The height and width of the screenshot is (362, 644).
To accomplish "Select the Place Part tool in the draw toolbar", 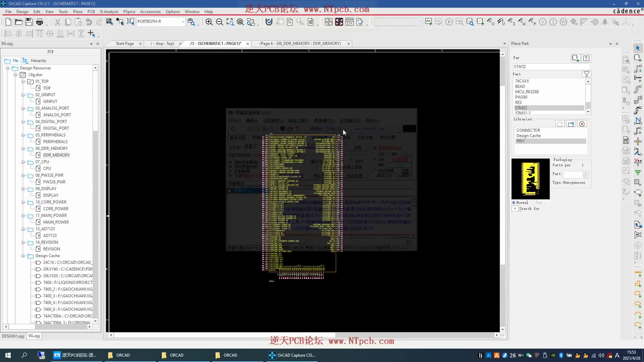I will click(638, 58).
